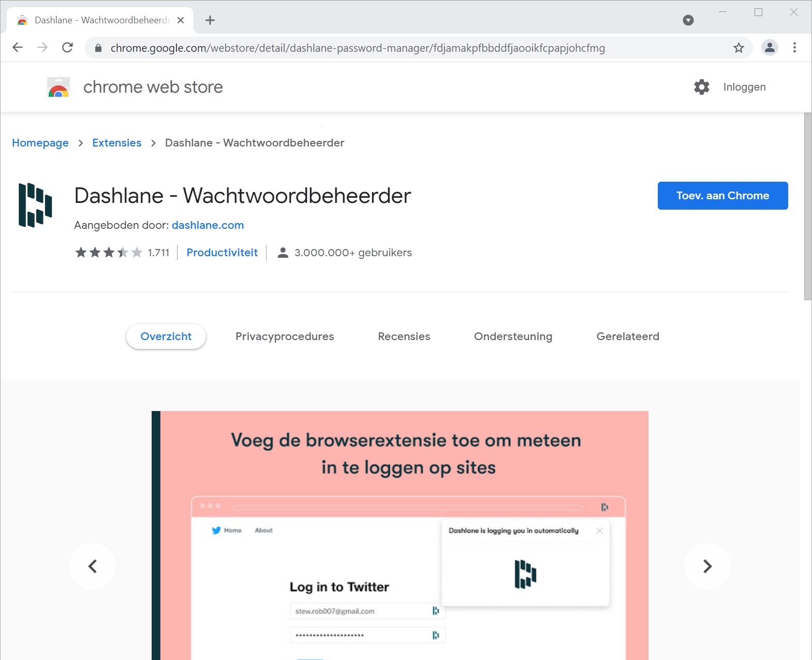The width and height of the screenshot is (812, 660).
Task: Click Toev. aan Chrome button
Action: (722, 196)
